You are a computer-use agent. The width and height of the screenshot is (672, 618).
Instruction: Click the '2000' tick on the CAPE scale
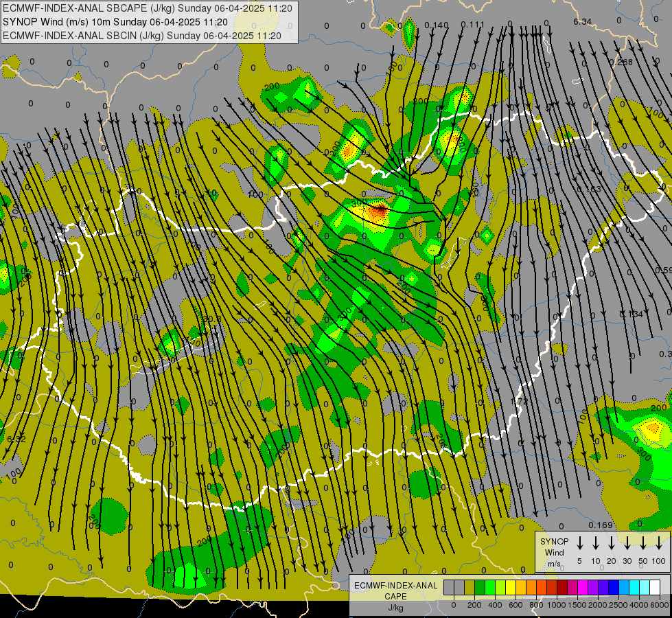598,605
